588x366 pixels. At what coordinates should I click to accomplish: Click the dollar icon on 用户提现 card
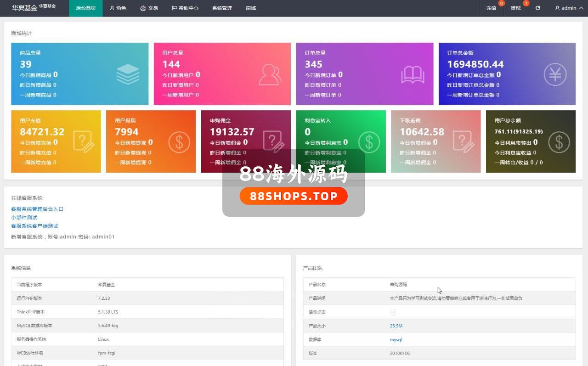[x=179, y=142]
